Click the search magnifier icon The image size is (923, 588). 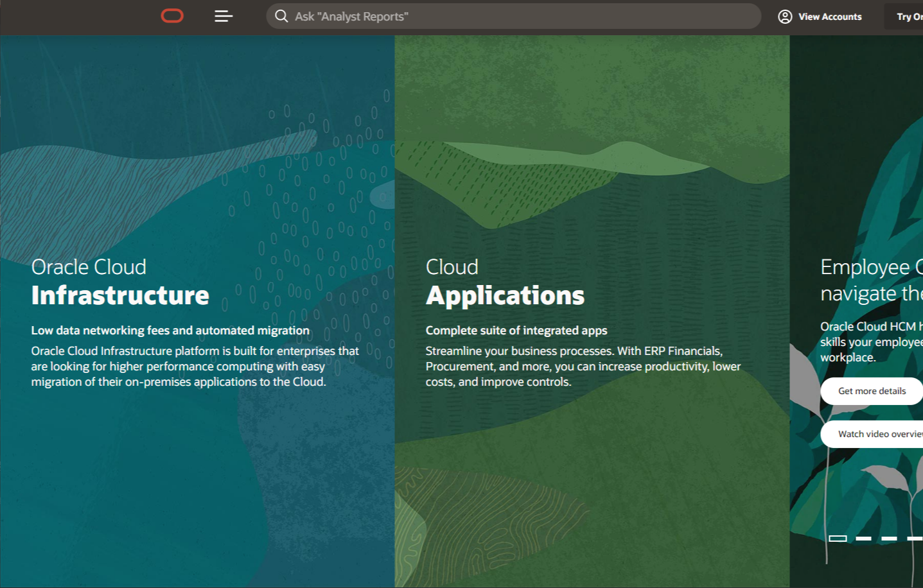tap(281, 16)
